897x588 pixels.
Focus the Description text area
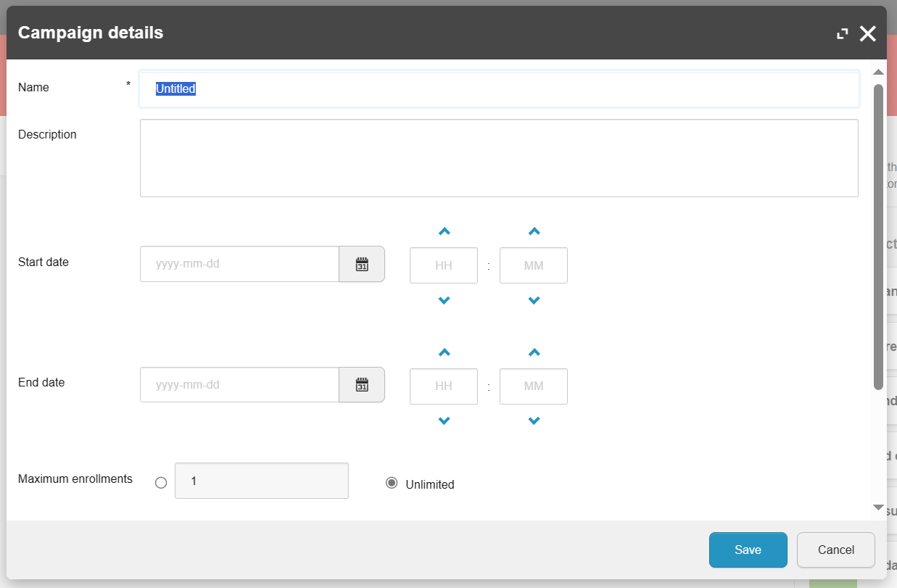click(x=499, y=158)
